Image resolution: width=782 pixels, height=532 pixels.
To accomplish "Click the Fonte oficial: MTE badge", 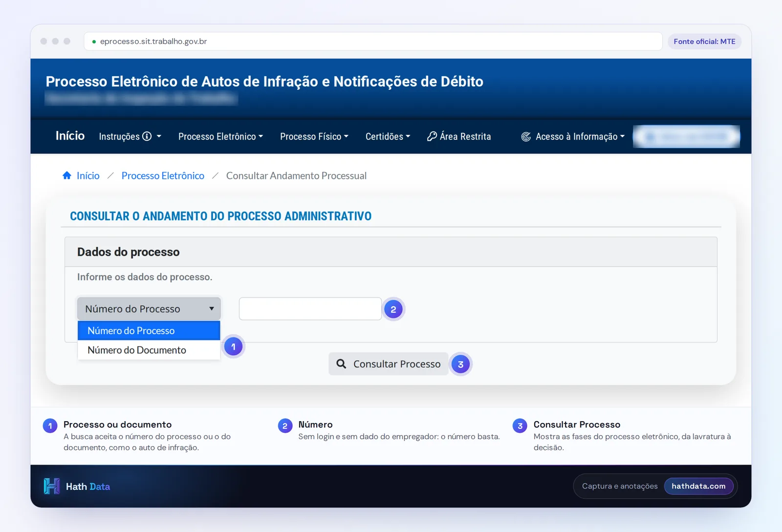I will pos(704,42).
